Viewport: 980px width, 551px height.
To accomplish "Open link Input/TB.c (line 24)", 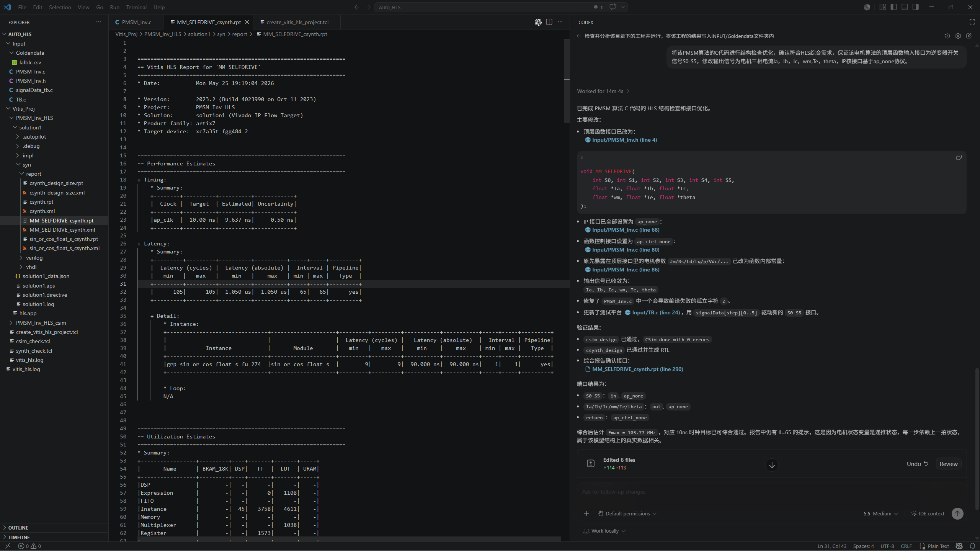I will [x=652, y=312].
